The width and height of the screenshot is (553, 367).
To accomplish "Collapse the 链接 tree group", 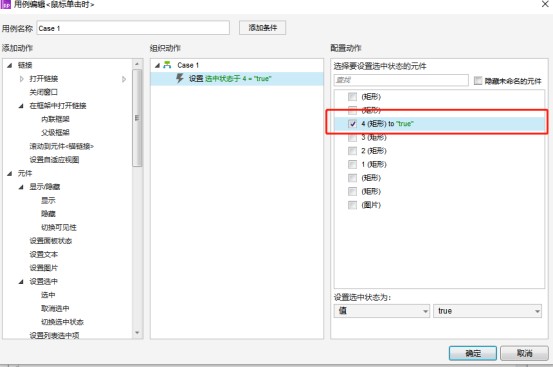I will (10, 65).
